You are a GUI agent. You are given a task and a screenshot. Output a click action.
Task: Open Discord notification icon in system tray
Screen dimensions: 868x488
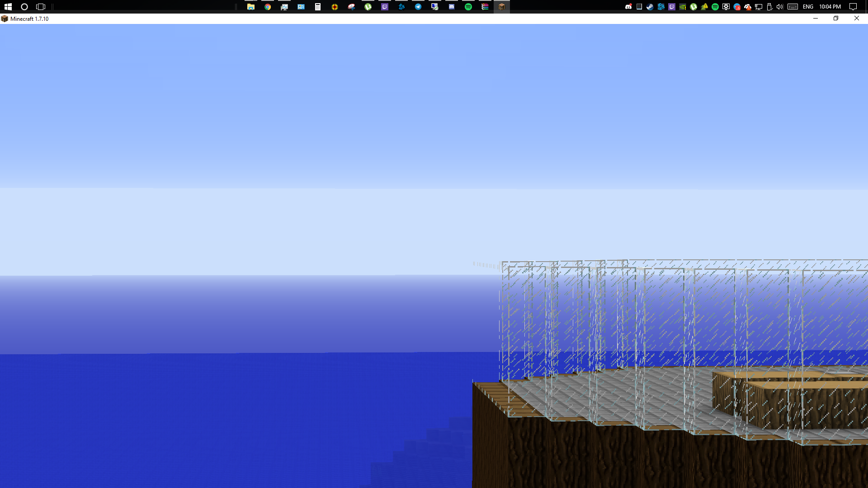tap(628, 7)
